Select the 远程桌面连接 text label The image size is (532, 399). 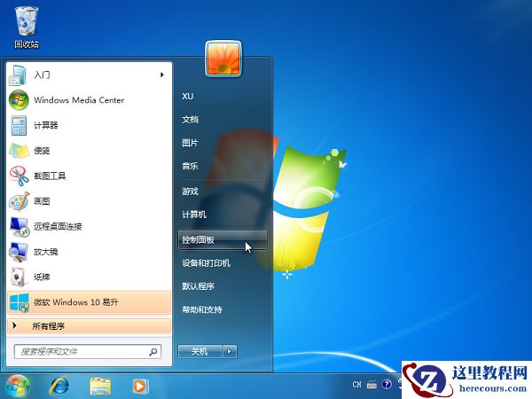click(x=58, y=226)
